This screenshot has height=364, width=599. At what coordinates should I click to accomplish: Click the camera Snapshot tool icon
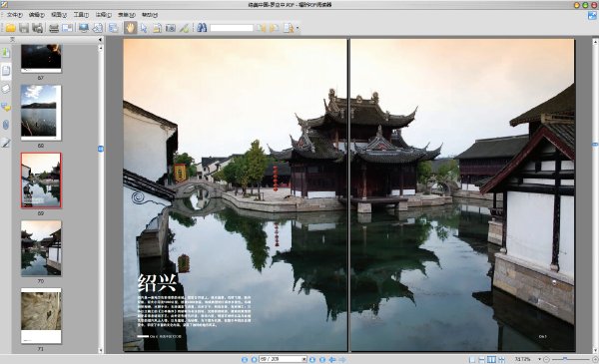171,28
